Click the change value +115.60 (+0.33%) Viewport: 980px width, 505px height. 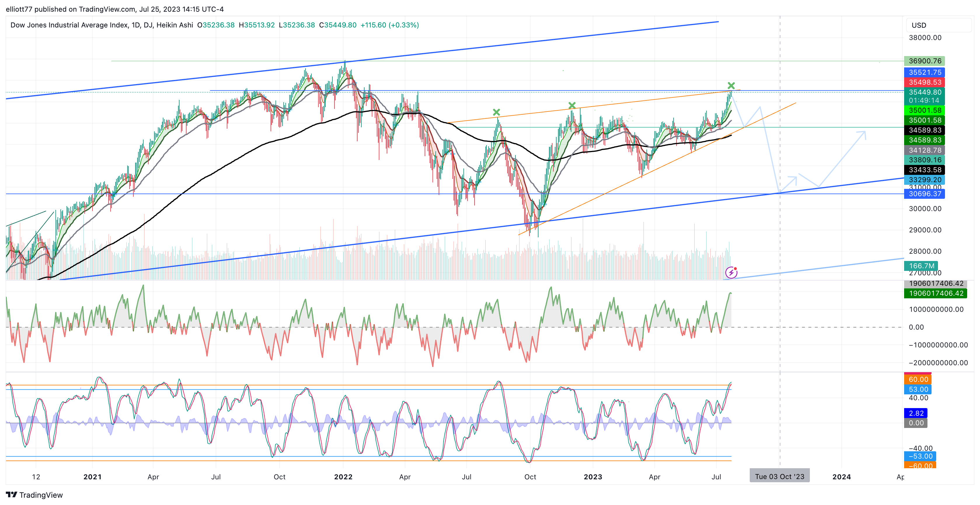390,25
